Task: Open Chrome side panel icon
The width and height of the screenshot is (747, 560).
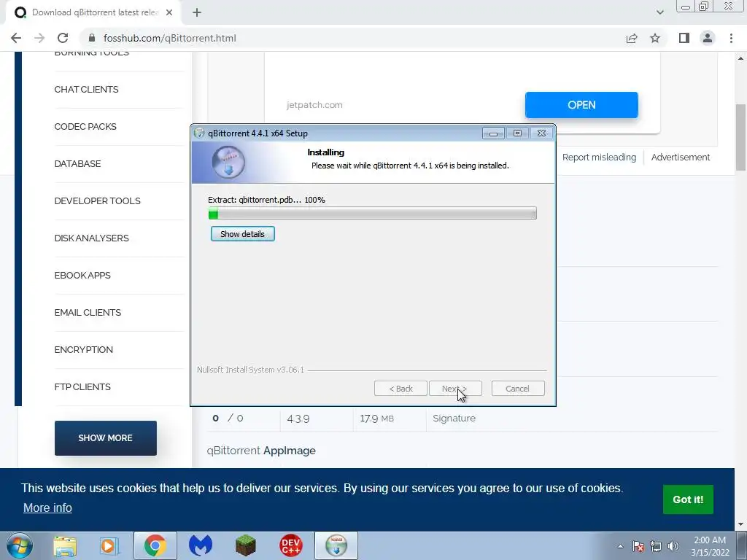Action: (x=684, y=38)
